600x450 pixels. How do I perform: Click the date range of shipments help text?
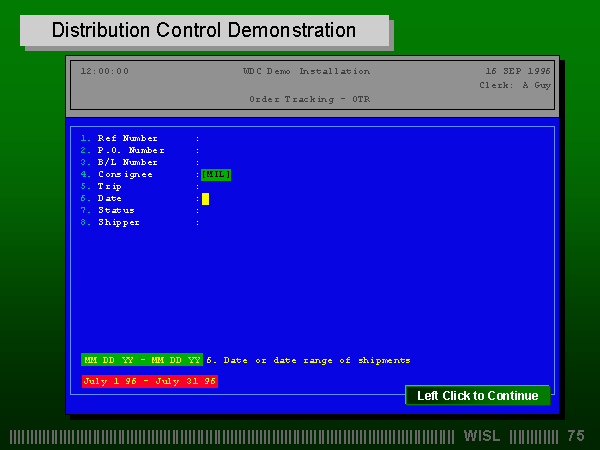(308, 360)
